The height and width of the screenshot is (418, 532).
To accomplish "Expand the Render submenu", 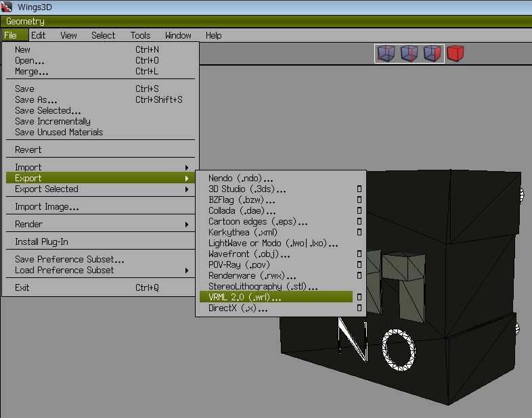I will click(187, 225).
